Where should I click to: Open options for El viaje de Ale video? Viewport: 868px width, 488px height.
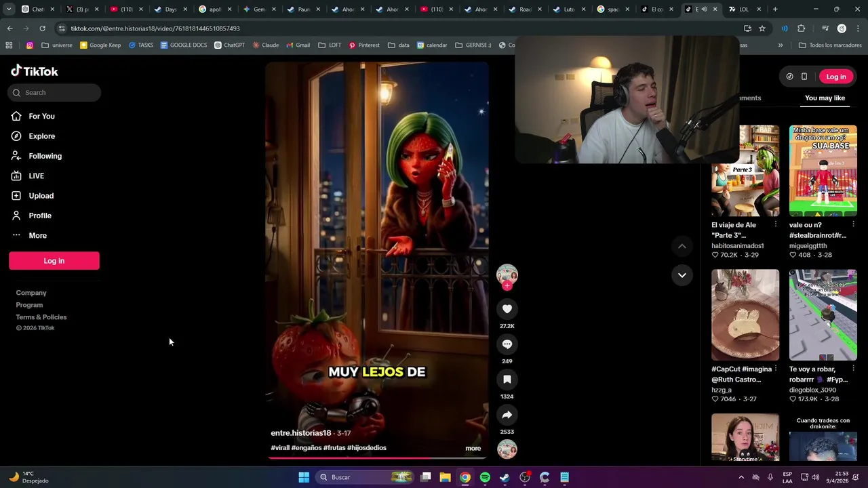776,224
